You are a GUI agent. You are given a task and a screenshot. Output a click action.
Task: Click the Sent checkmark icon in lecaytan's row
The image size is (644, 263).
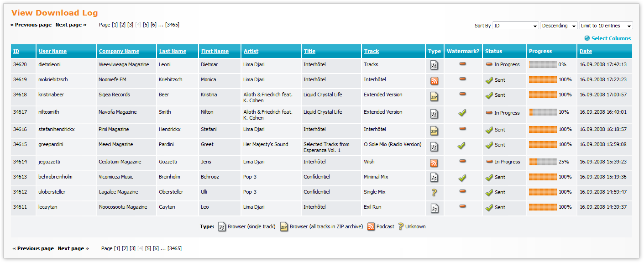[x=488, y=207]
